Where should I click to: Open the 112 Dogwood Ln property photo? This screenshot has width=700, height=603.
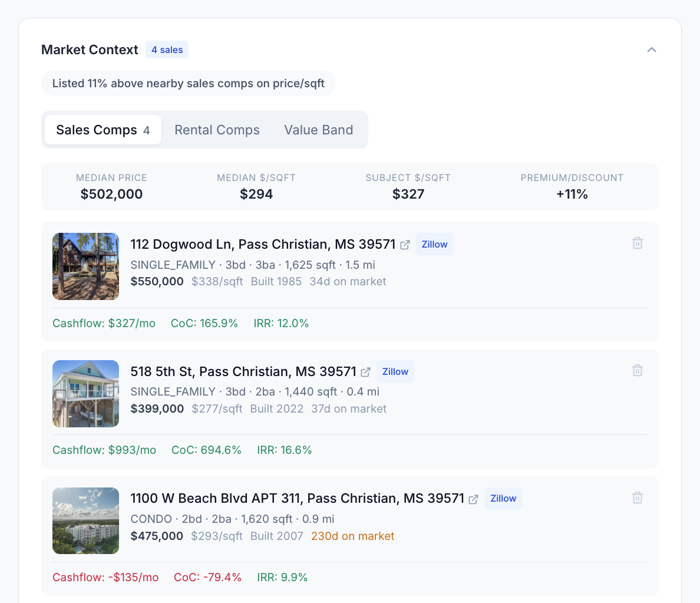pyautogui.click(x=85, y=266)
